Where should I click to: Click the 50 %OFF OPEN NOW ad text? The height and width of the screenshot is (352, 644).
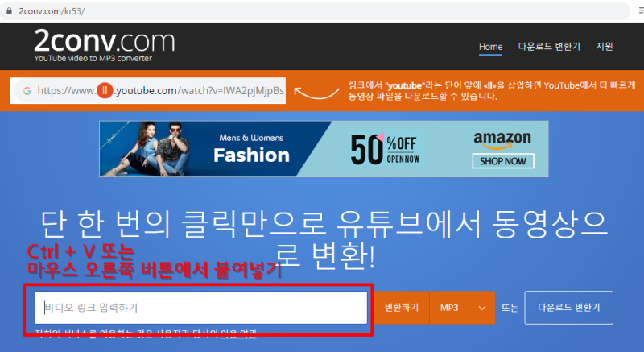click(x=385, y=150)
